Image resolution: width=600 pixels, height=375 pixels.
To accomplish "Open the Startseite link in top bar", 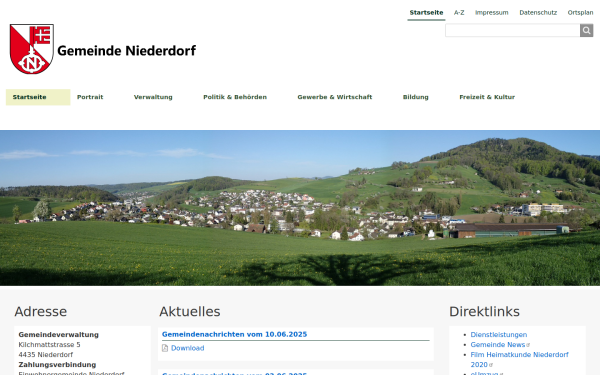I will click(426, 13).
